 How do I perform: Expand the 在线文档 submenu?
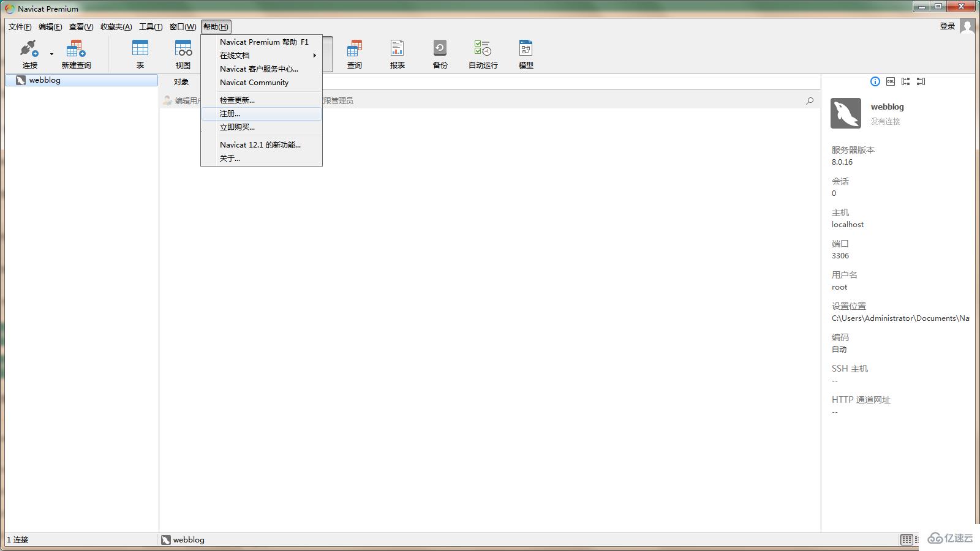262,56
